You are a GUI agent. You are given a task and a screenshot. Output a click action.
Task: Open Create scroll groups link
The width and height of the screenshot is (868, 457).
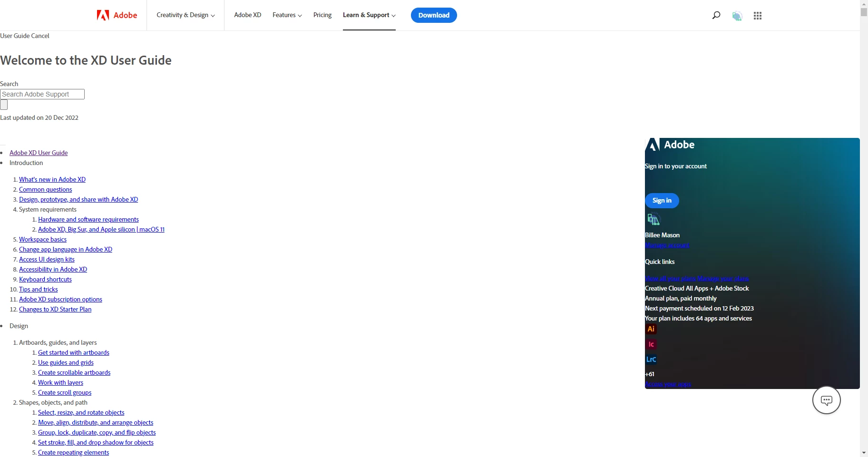point(65,392)
